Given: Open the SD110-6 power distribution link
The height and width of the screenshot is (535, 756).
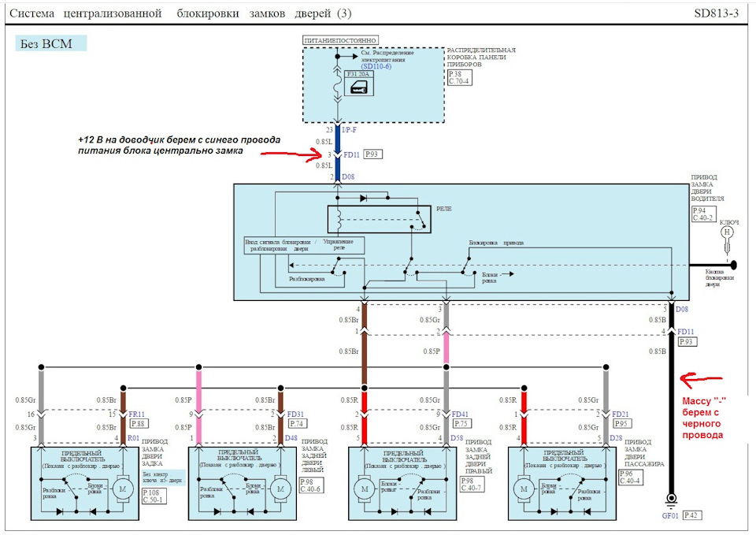Looking at the screenshot, I should 376,66.
